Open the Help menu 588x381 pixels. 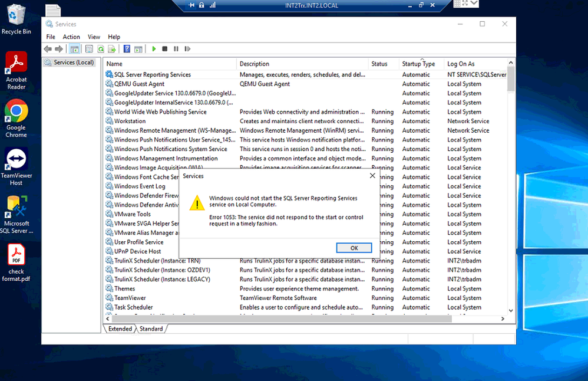pos(114,37)
